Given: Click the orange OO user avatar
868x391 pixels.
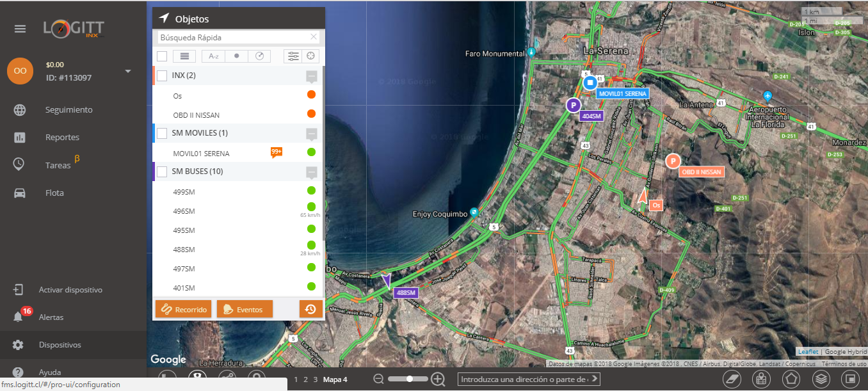Looking at the screenshot, I should (x=20, y=70).
